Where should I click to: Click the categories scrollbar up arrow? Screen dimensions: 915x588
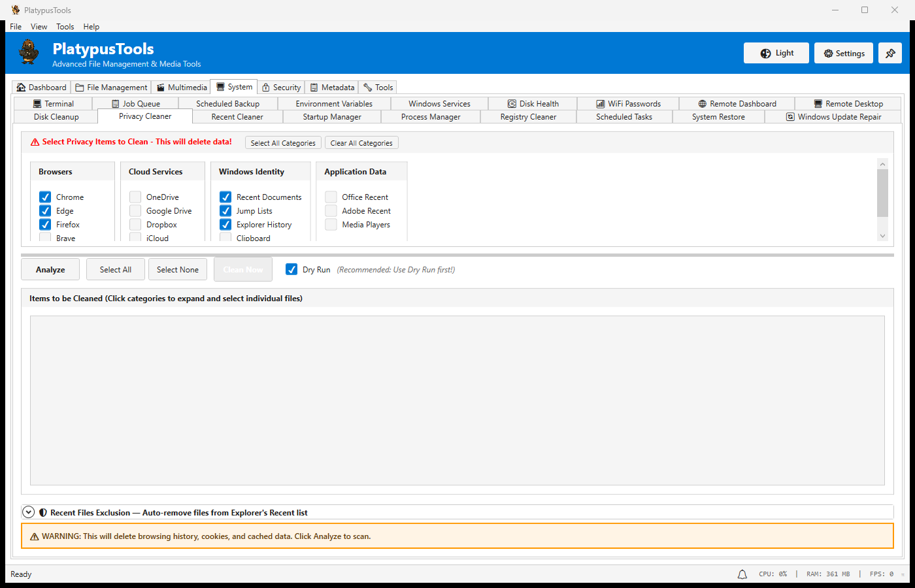[x=882, y=164]
